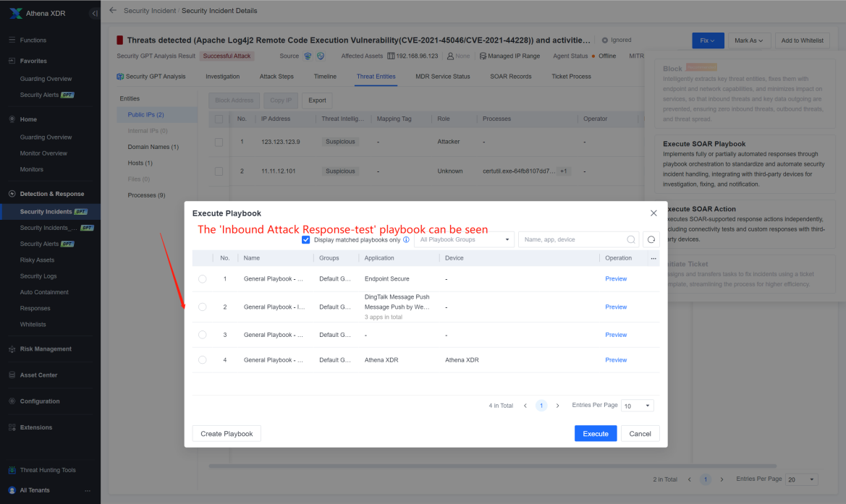The width and height of the screenshot is (846, 504).
Task: Click the Extensions icon
Action: (x=12, y=427)
